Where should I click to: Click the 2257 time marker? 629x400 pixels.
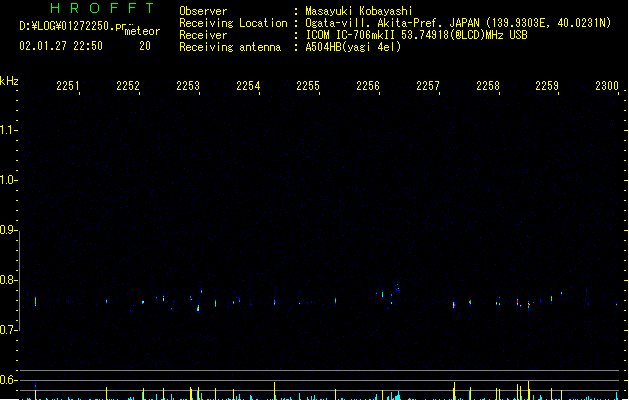(428, 86)
